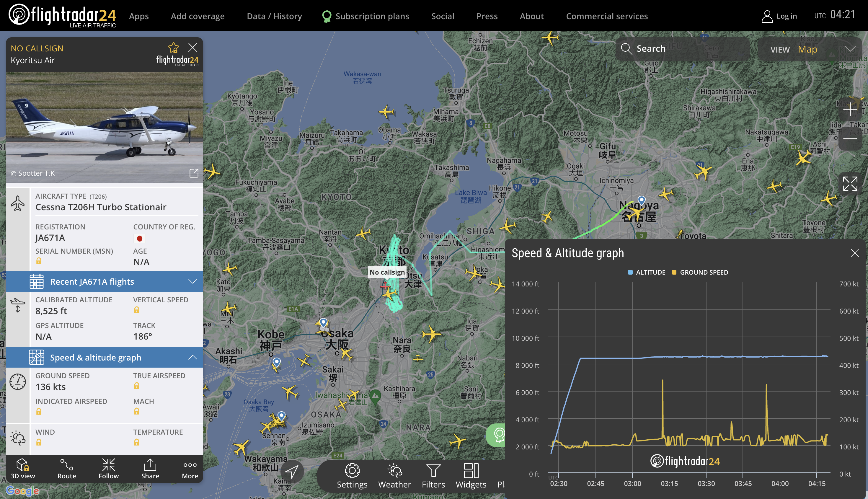Collapse Speed & altitude graph section
Screen dimensions: 868x499
pos(105,358)
